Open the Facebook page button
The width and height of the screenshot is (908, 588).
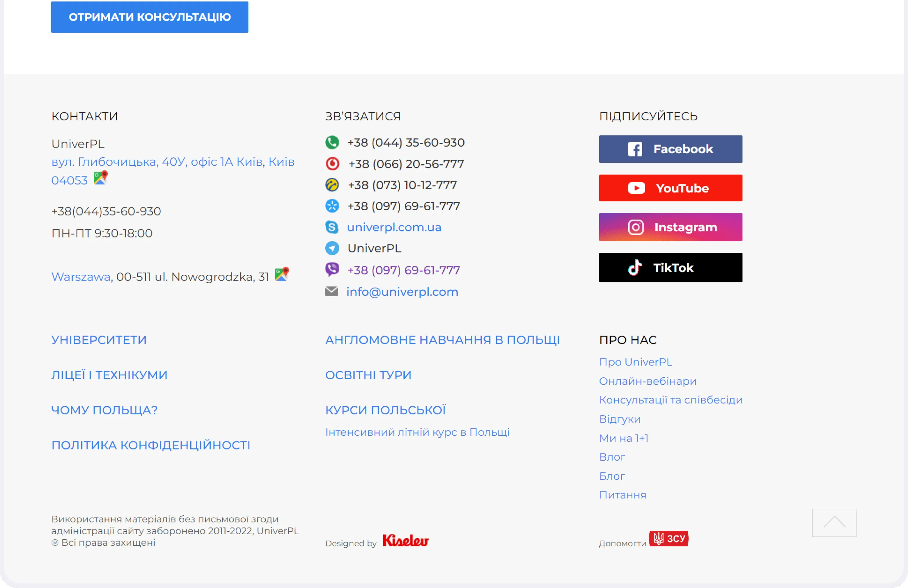click(670, 149)
